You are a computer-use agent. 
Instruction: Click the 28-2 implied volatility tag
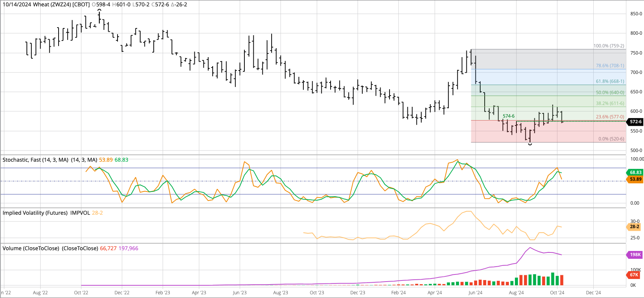click(x=634, y=227)
